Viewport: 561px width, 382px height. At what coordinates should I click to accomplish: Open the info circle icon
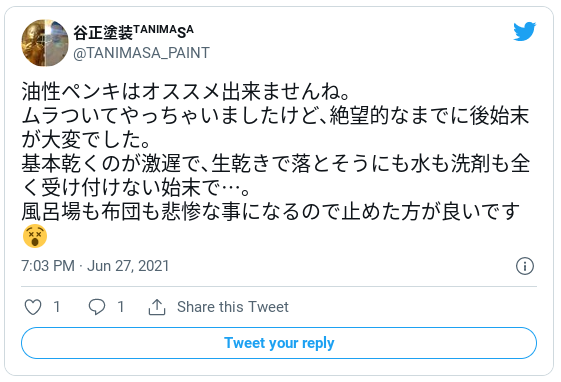point(525,266)
